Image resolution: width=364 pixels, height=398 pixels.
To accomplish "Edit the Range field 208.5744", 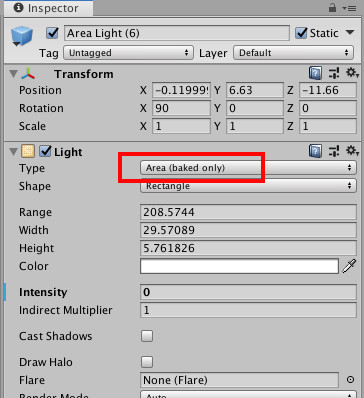I will (248, 212).
